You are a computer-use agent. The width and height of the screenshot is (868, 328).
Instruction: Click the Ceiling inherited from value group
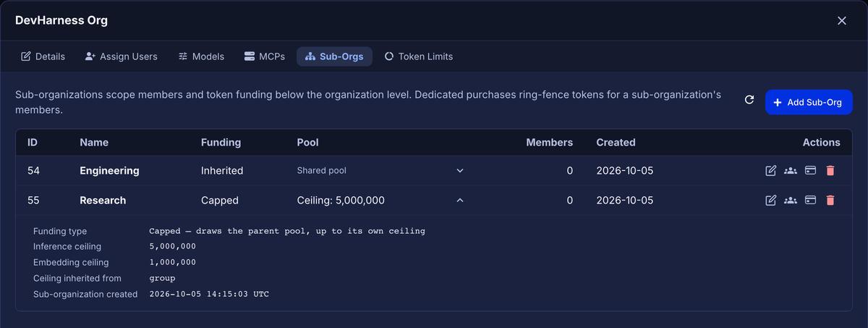162,278
